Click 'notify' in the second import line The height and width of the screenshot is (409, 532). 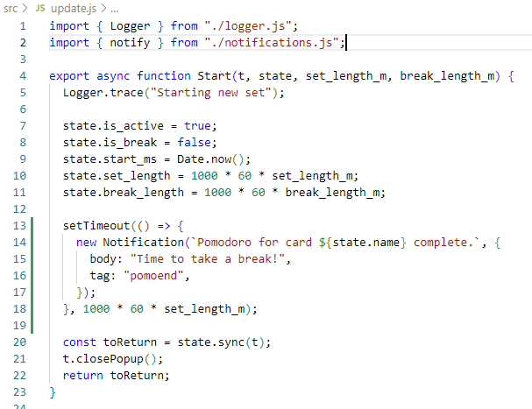click(x=130, y=43)
